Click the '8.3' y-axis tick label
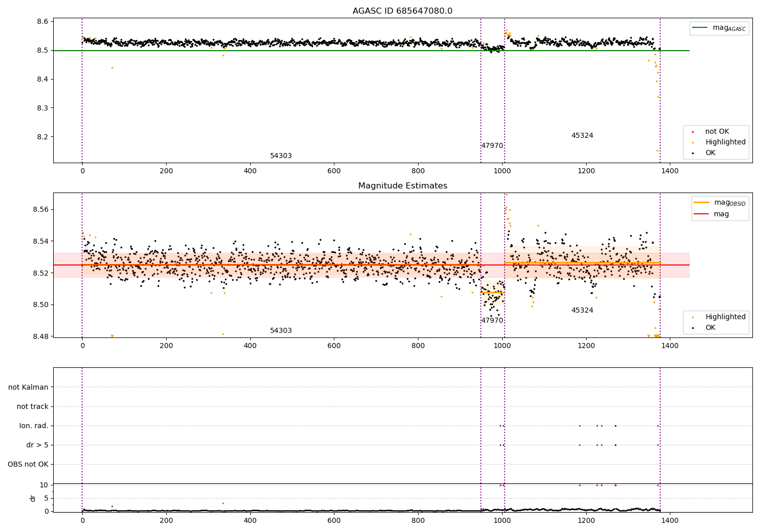This screenshot has height=532, width=760. coord(43,108)
